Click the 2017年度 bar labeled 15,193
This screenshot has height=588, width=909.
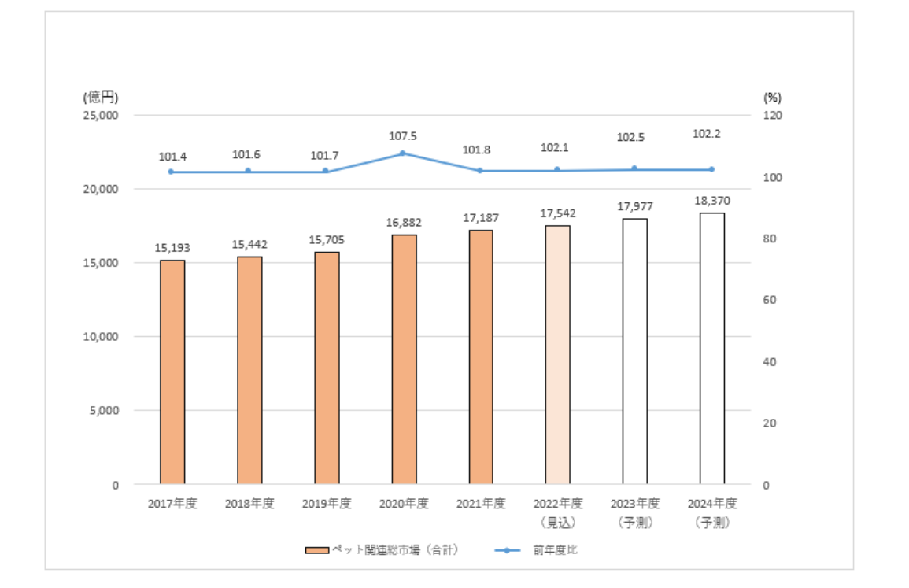(172, 372)
